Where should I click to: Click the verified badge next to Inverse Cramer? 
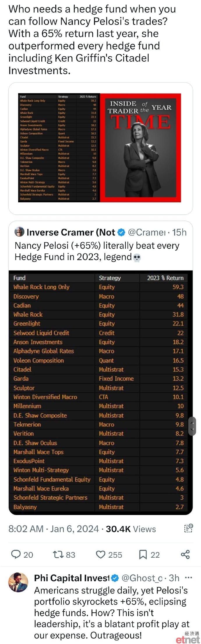(121, 232)
